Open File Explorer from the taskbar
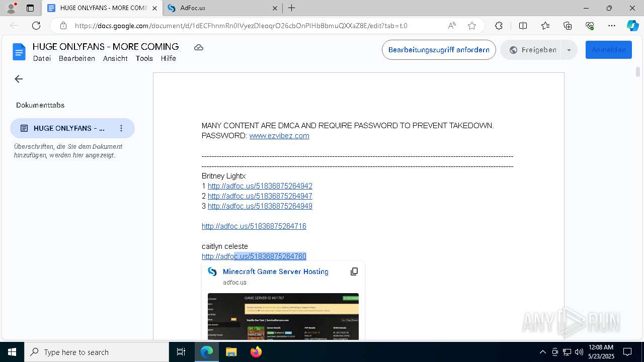This screenshot has height=362, width=644. pyautogui.click(x=231, y=352)
